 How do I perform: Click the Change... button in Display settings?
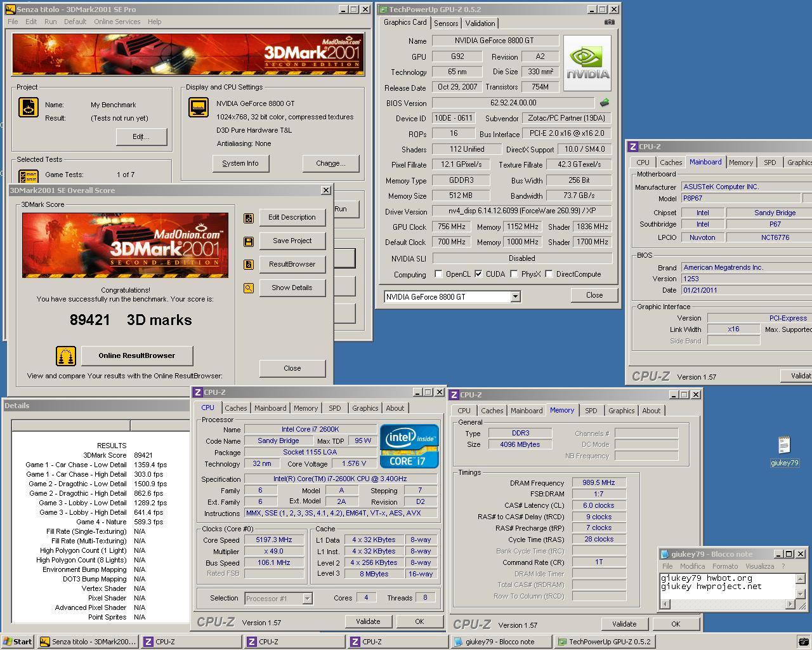pos(331,163)
